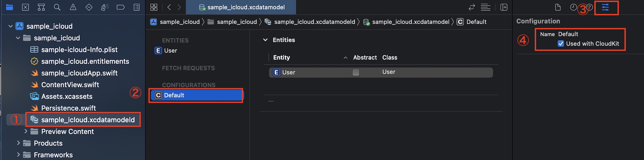Expand the Products group

tap(19, 143)
